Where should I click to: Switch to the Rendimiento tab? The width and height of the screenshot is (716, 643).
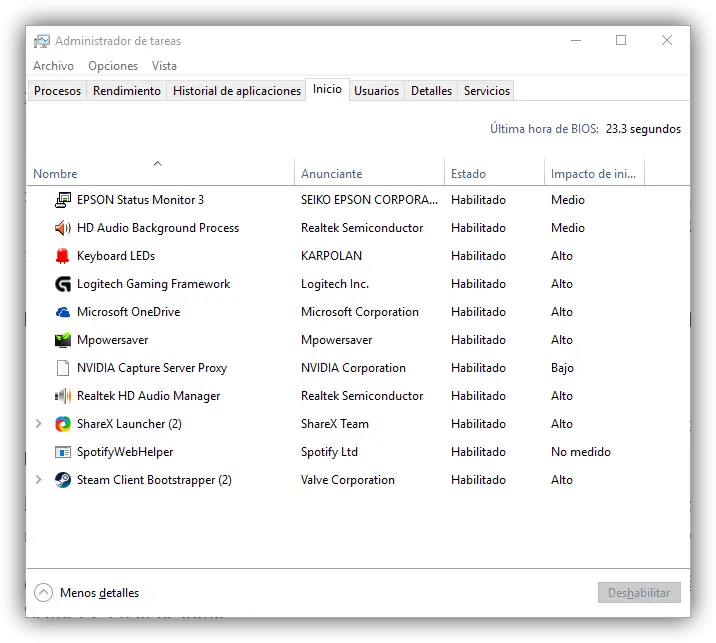coord(127,91)
